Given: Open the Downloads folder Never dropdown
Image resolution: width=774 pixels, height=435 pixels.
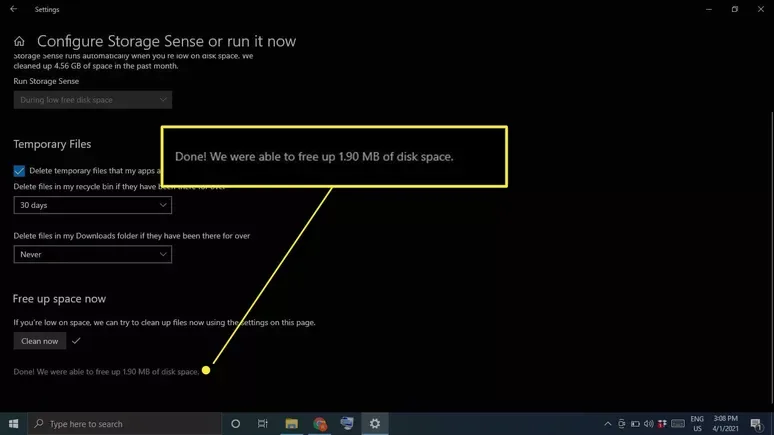Looking at the screenshot, I should tap(93, 254).
